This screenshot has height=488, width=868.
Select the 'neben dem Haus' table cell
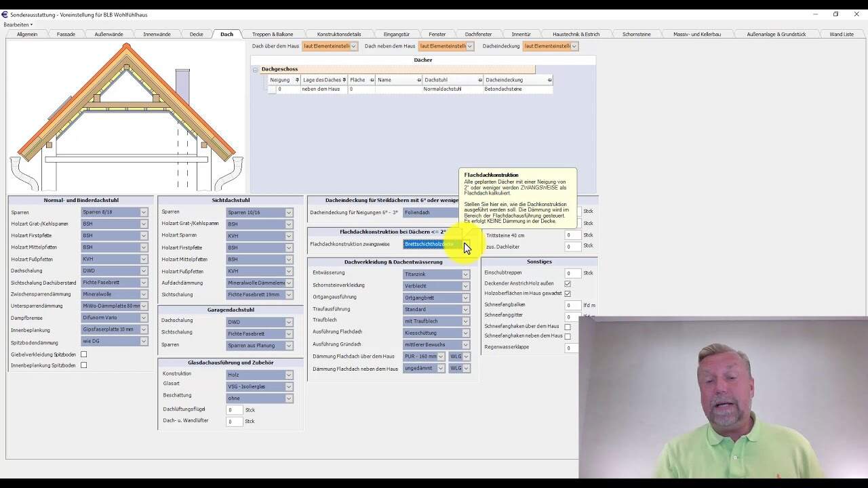pos(324,89)
